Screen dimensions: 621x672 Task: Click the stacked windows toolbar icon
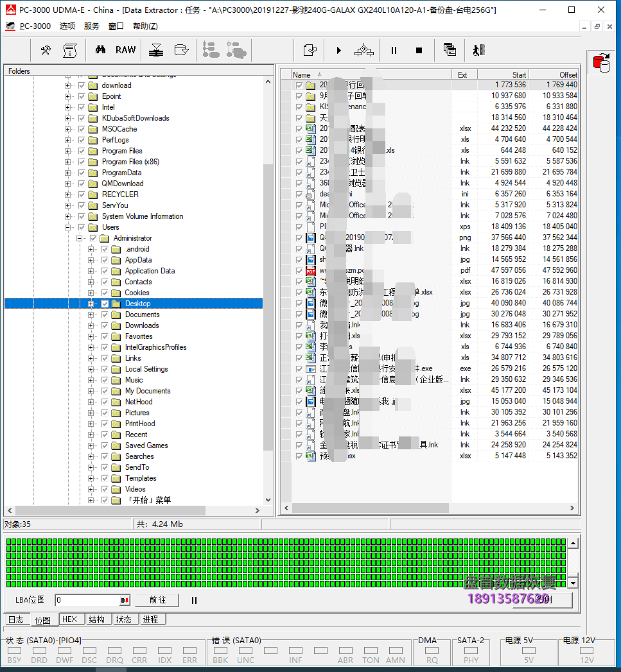450,50
